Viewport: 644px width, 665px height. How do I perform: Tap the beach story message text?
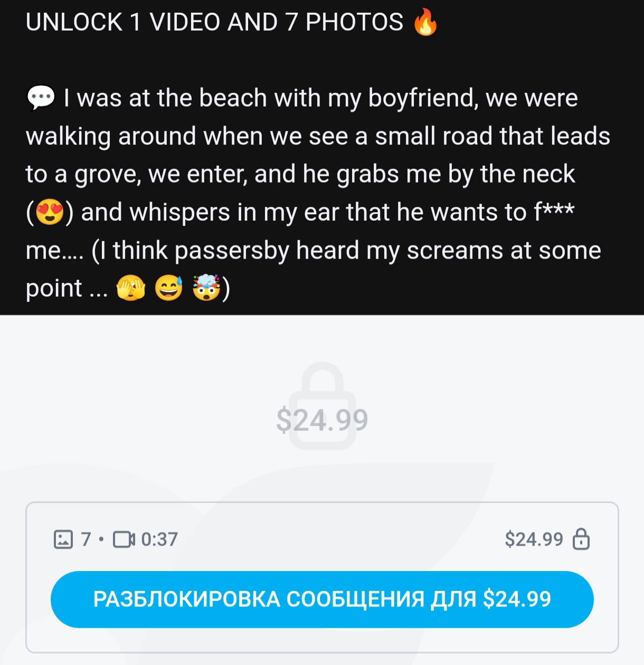(x=318, y=193)
